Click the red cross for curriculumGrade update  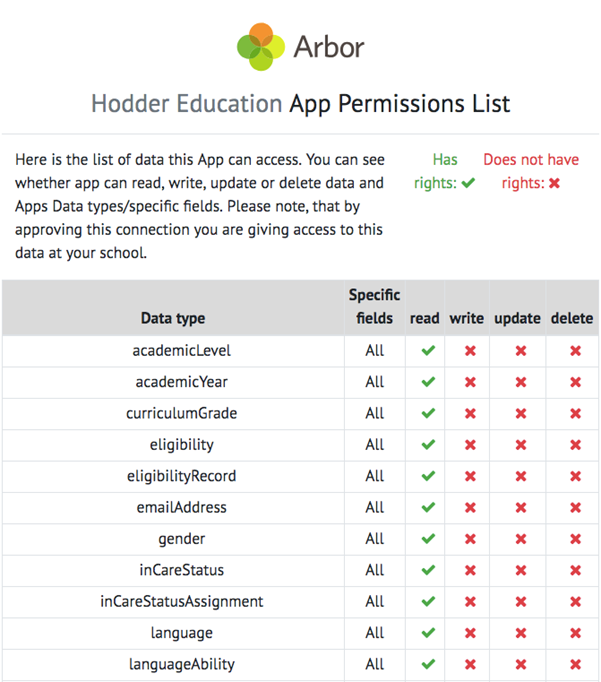[x=520, y=413]
